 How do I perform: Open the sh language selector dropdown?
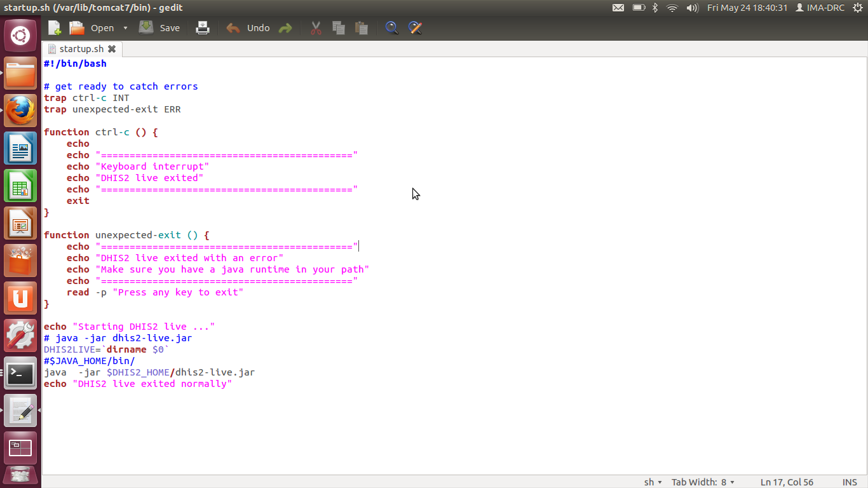(x=653, y=482)
